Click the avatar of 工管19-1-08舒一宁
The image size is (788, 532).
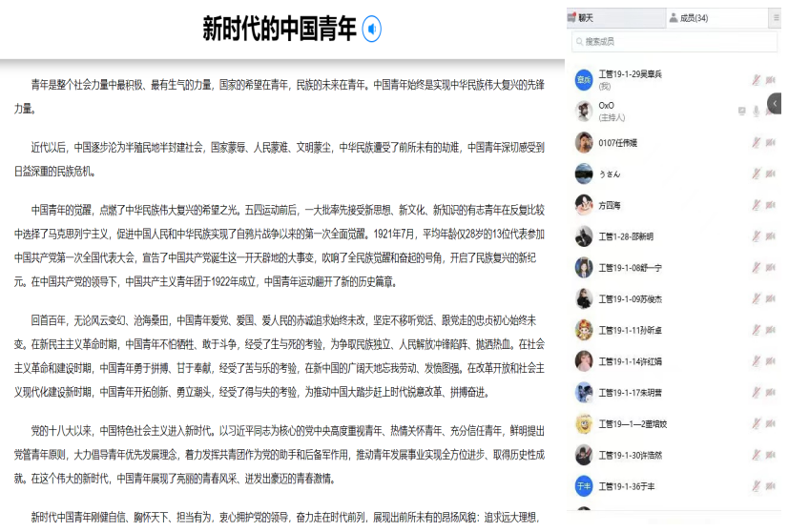point(584,268)
